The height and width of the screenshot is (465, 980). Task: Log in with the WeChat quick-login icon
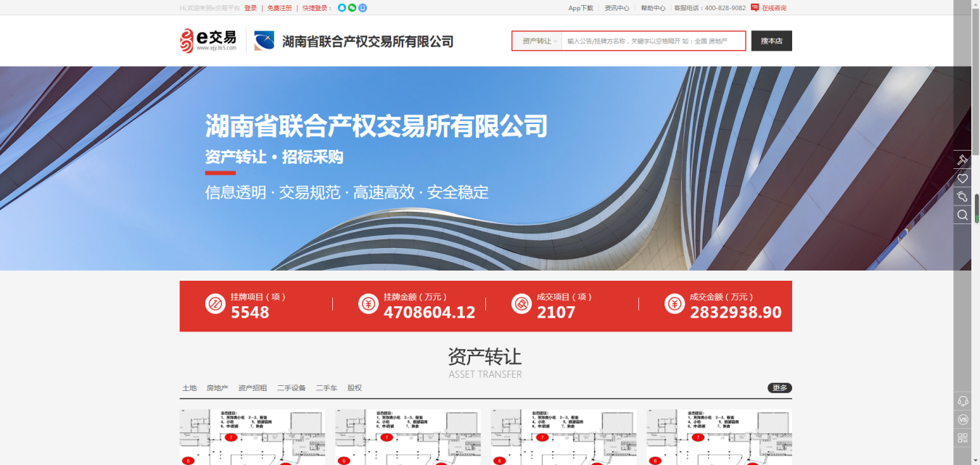[353, 8]
